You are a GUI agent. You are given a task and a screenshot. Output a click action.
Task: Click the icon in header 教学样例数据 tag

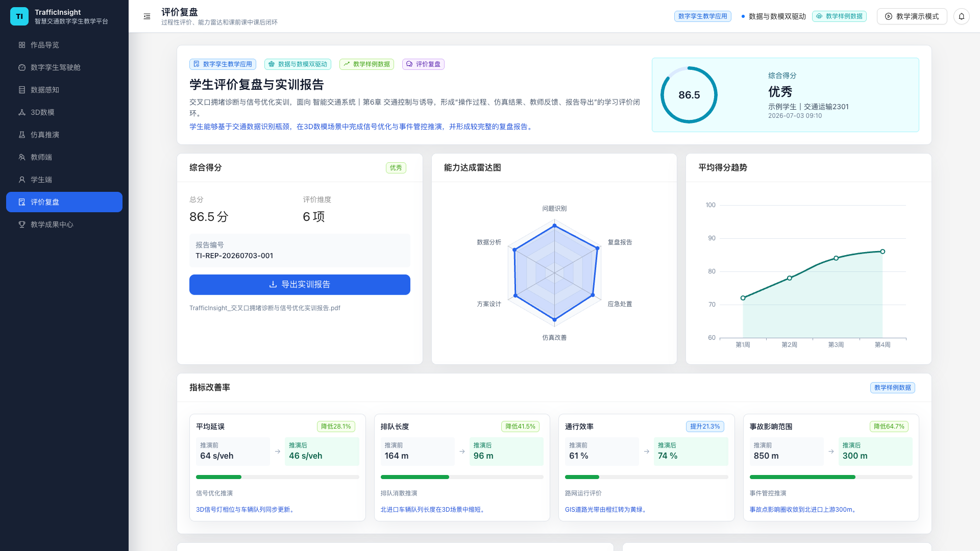pyautogui.click(x=819, y=16)
